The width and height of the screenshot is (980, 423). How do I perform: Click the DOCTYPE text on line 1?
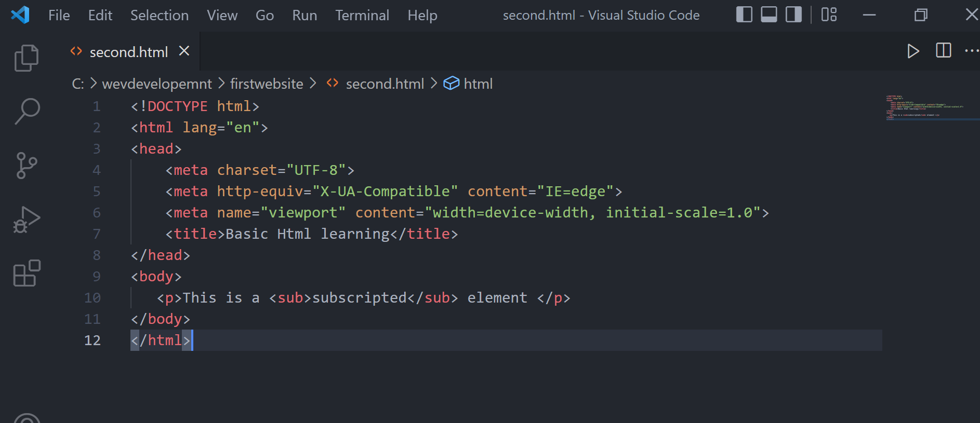click(178, 106)
